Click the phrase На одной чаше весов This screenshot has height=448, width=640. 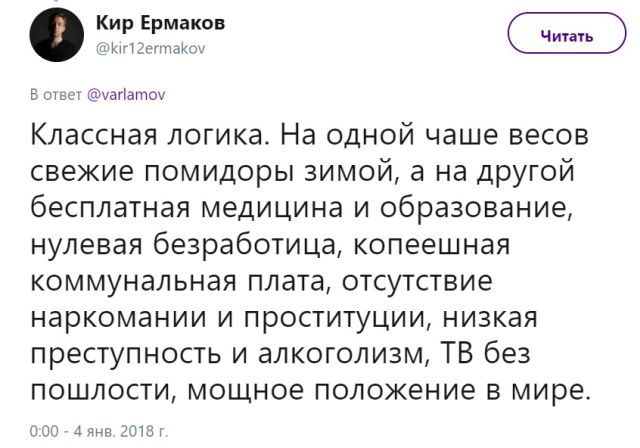(x=434, y=135)
